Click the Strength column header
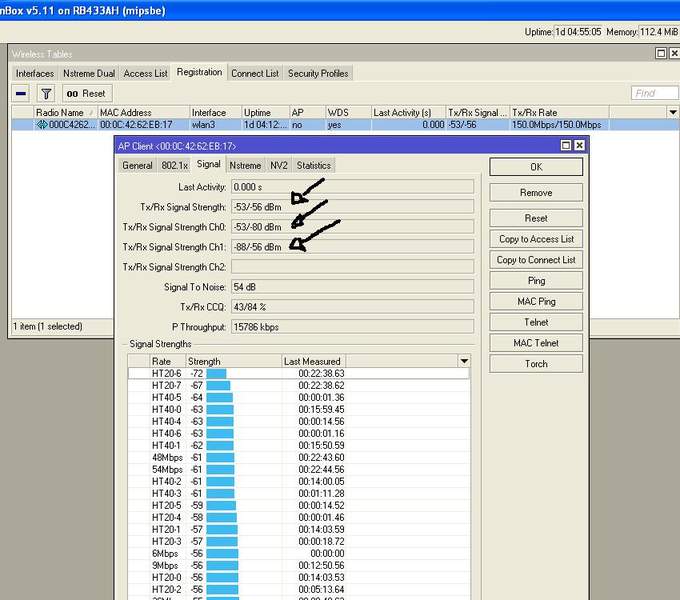This screenshot has height=600, width=680. [x=233, y=361]
